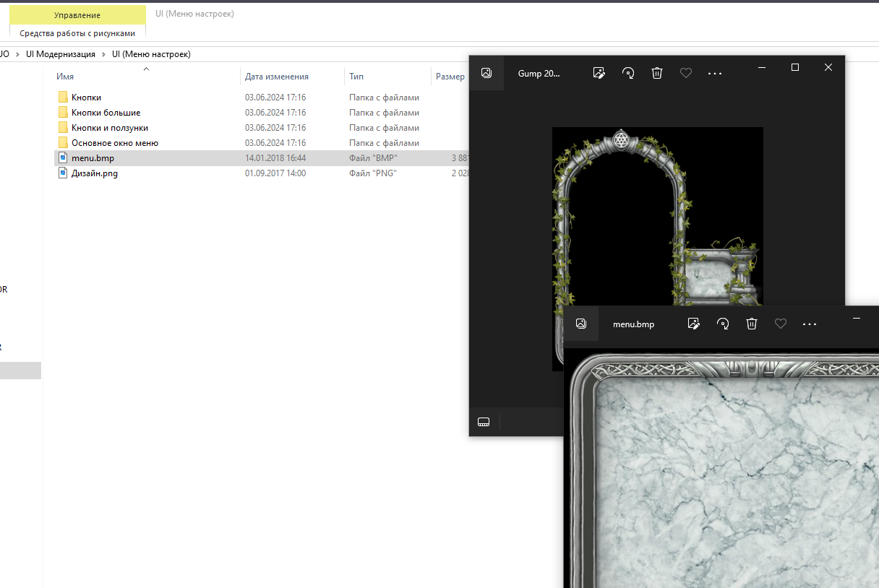Image resolution: width=879 pixels, height=588 pixels.
Task: Select the Дизайн.png file
Action: tap(94, 173)
